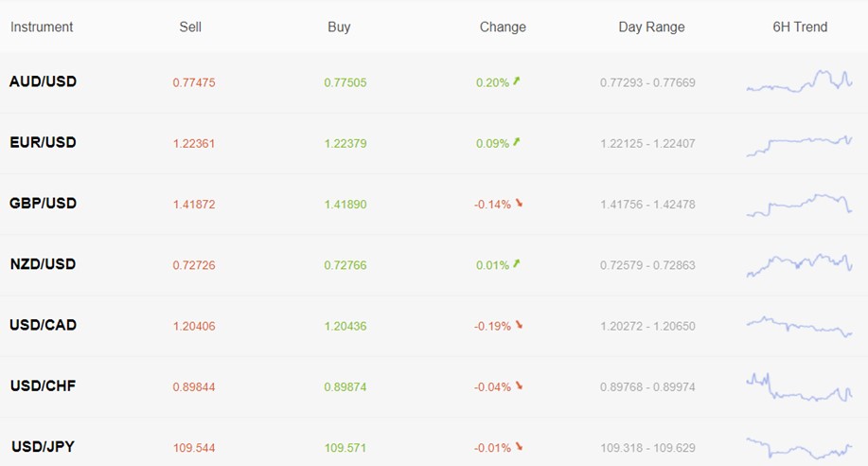Screen dimensions: 868x466
Task: Click the red down arrow for GBP/USD change
Action: click(x=519, y=204)
